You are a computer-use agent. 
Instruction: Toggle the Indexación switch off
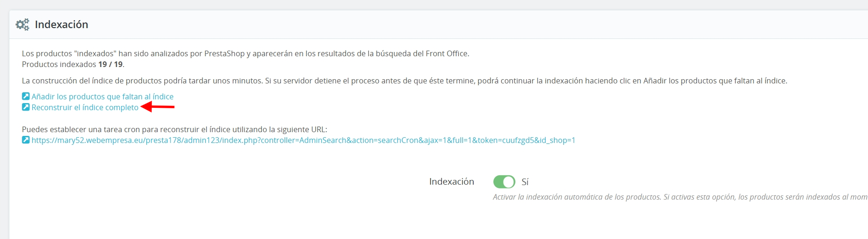(x=504, y=182)
